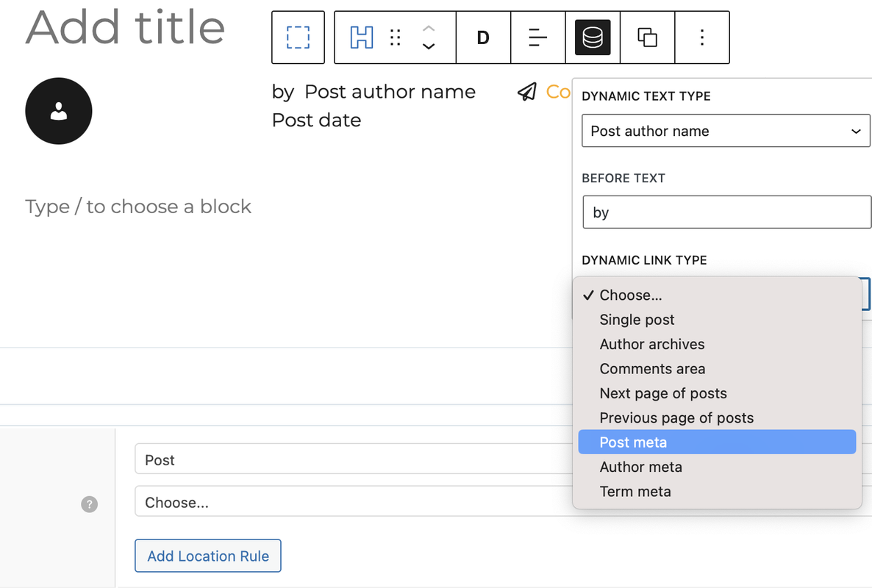Open the Dynamic Text Type dropdown
Viewport: 872px width, 588px height.
(x=726, y=131)
